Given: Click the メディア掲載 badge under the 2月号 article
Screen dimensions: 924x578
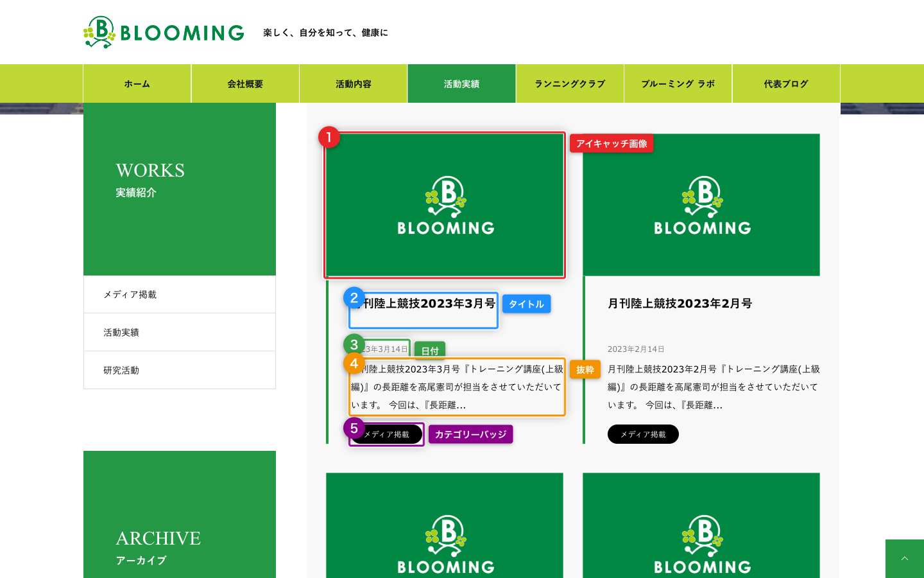Looking at the screenshot, I should [643, 434].
